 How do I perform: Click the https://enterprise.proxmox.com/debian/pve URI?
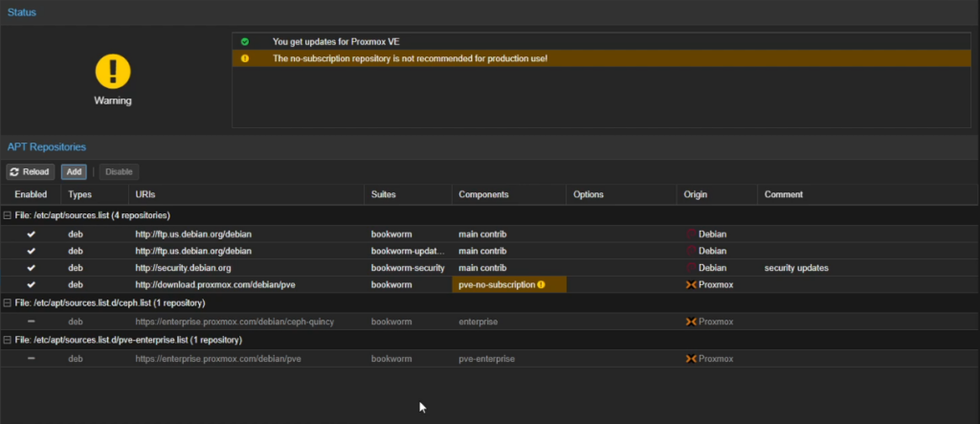(x=218, y=359)
